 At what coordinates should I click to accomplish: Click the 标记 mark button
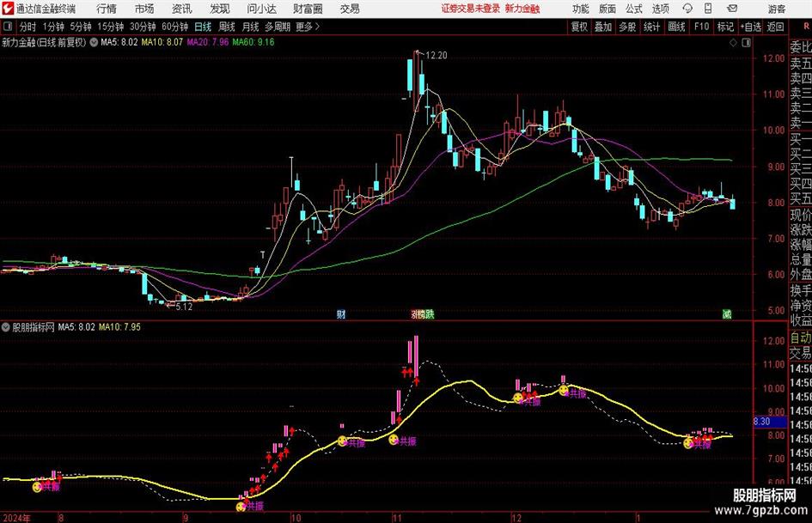(725, 27)
